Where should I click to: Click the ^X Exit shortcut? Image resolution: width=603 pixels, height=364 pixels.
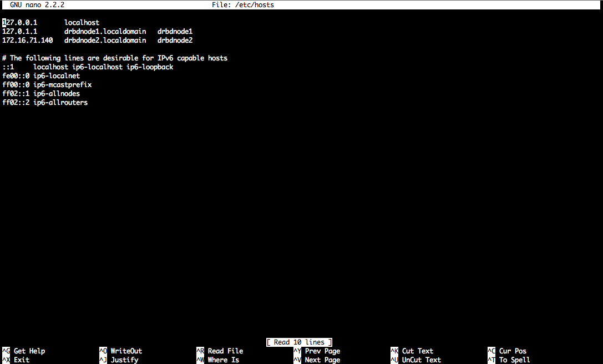point(16,360)
